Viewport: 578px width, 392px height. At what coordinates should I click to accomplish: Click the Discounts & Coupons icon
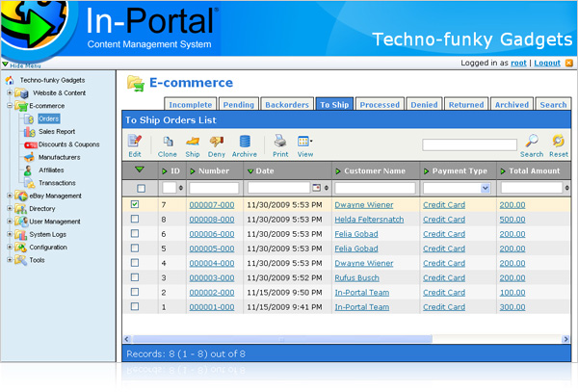click(31, 144)
